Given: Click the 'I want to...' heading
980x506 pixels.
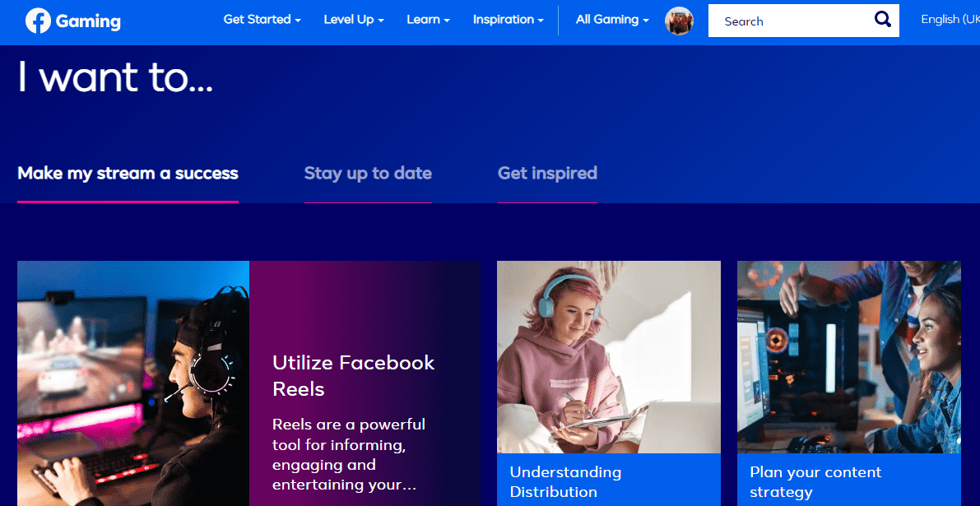Looking at the screenshot, I should (115, 77).
